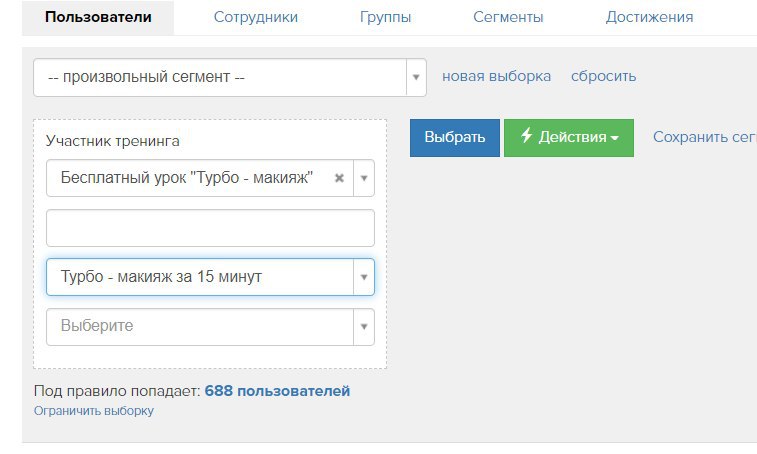Click the lightning bolt icon on Действия
Screen dimensions: 757x454
pyautogui.click(x=526, y=135)
